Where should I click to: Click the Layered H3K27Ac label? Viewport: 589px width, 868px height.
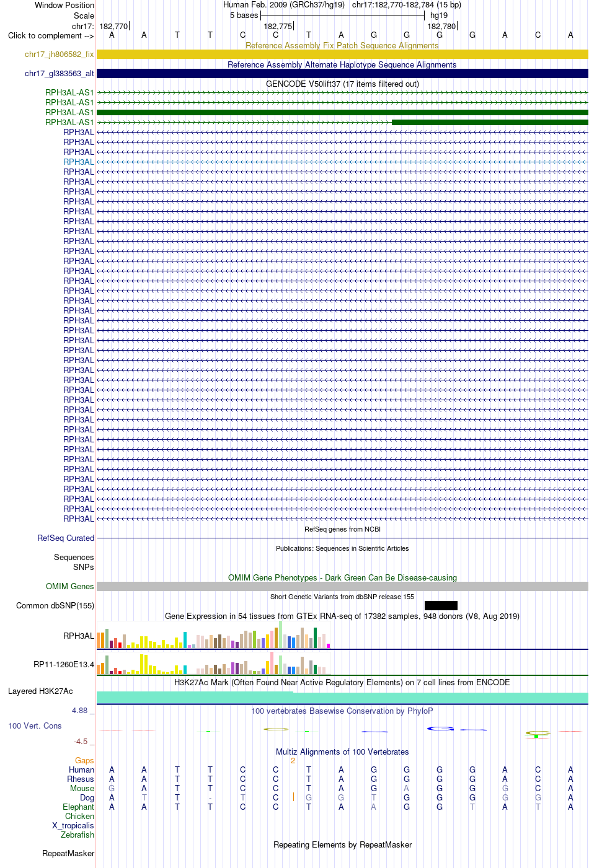click(40, 691)
